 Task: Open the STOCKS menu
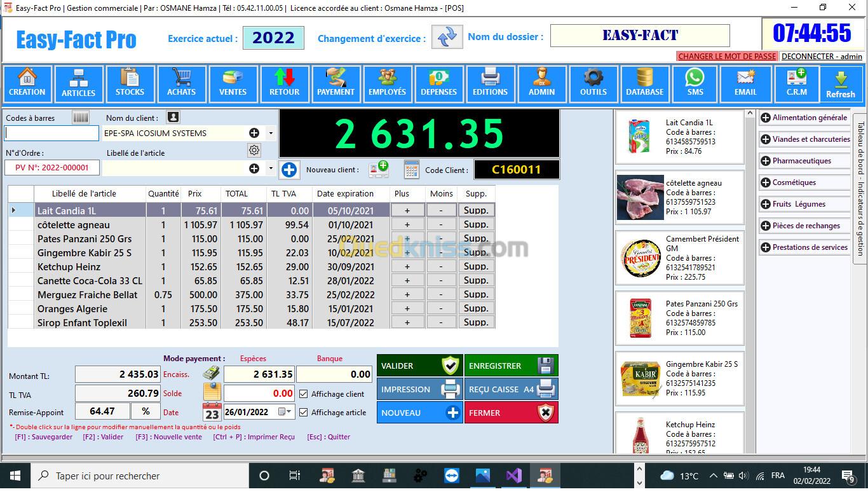pos(130,84)
